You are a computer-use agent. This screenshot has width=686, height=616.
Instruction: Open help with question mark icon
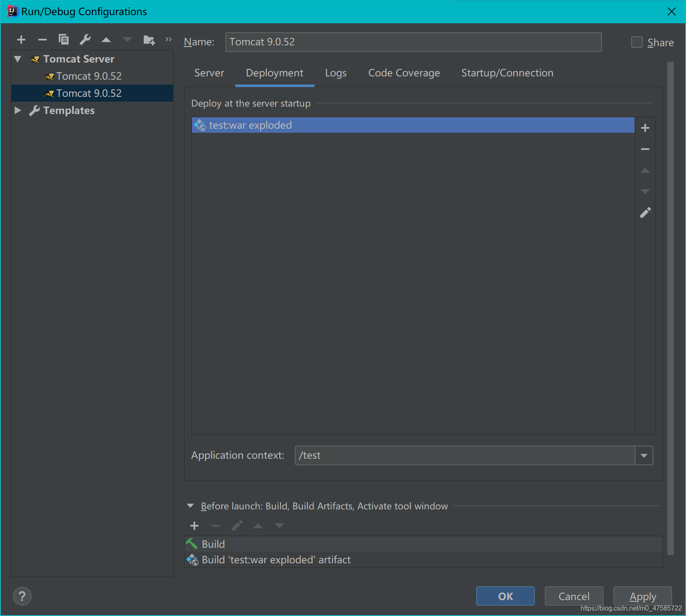[x=22, y=596]
